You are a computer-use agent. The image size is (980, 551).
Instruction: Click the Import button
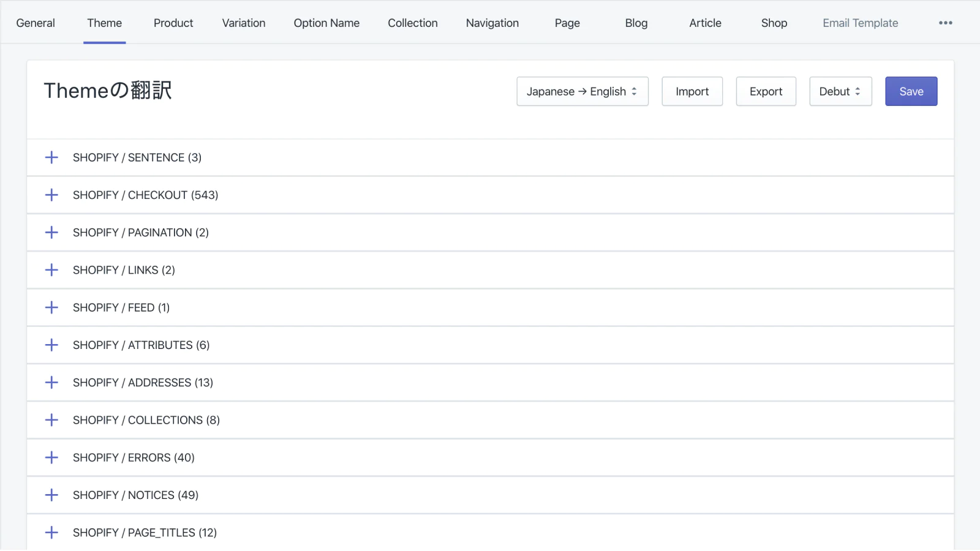coord(692,91)
